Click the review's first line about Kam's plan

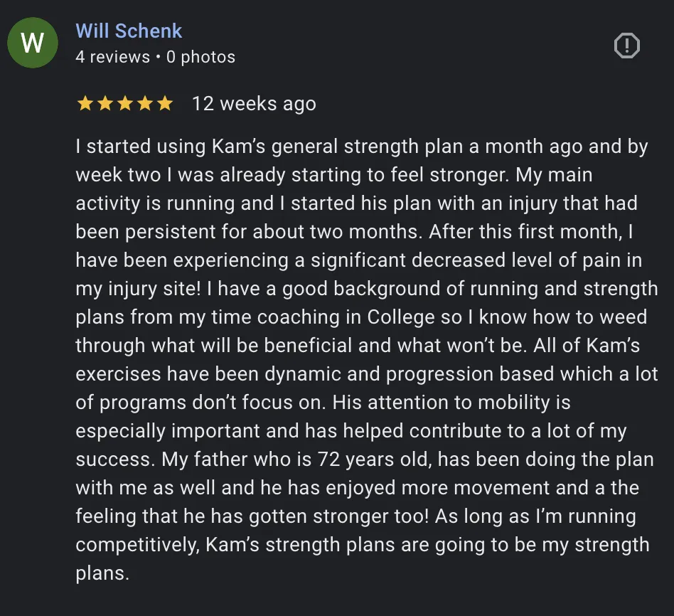coord(361,147)
